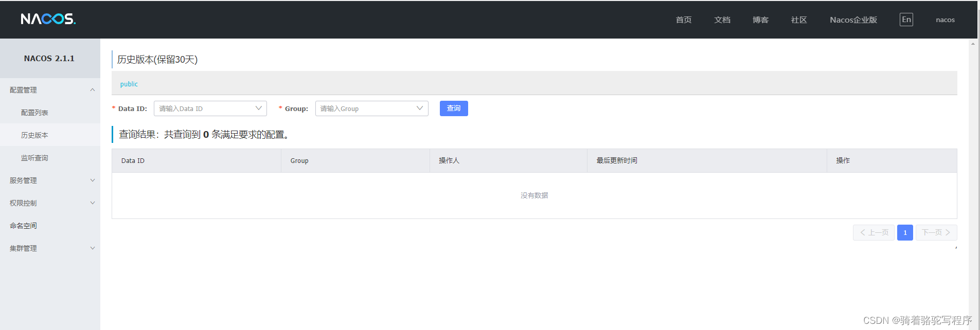The height and width of the screenshot is (330, 980).
Task: Click page number 1 in pagination
Action: pos(905,232)
